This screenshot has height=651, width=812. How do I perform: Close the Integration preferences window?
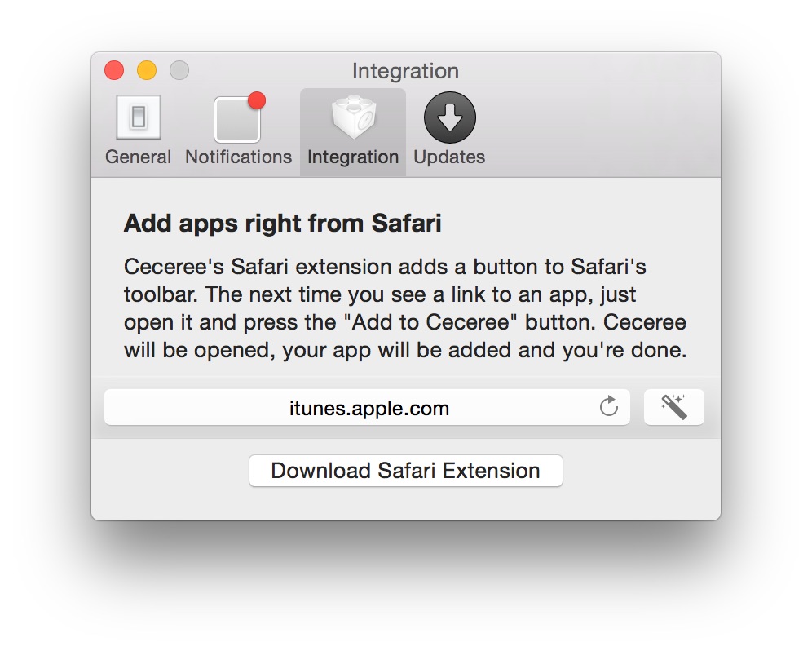point(114,70)
